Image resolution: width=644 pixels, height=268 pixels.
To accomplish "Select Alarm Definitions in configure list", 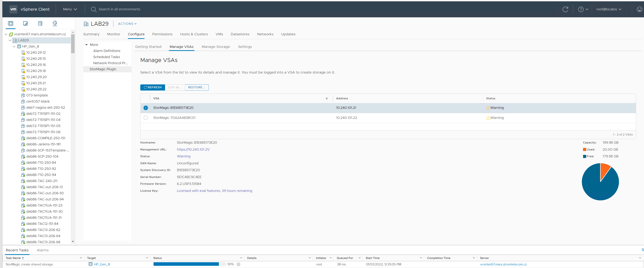I will (107, 51).
